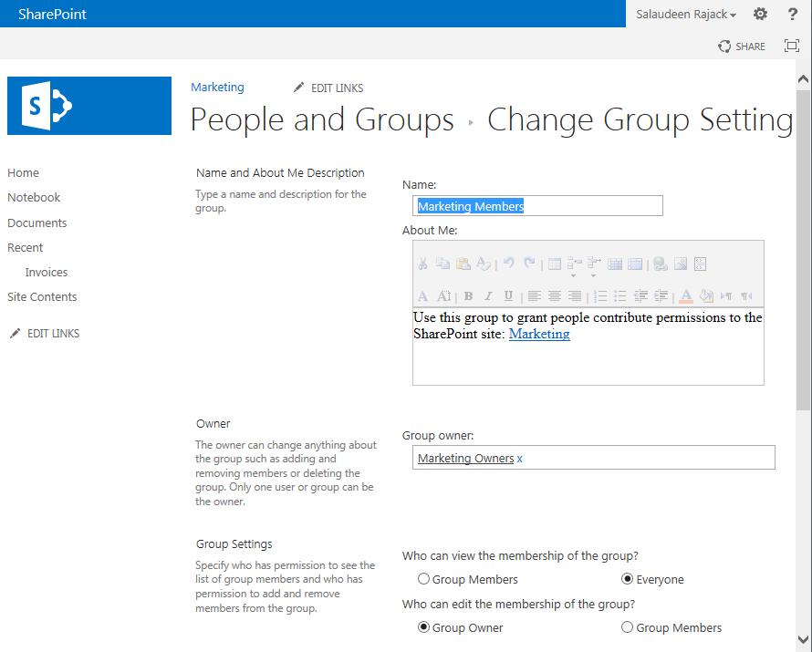The image size is (812, 652).
Task: Open Notebook in the left navigation
Action: coord(34,198)
